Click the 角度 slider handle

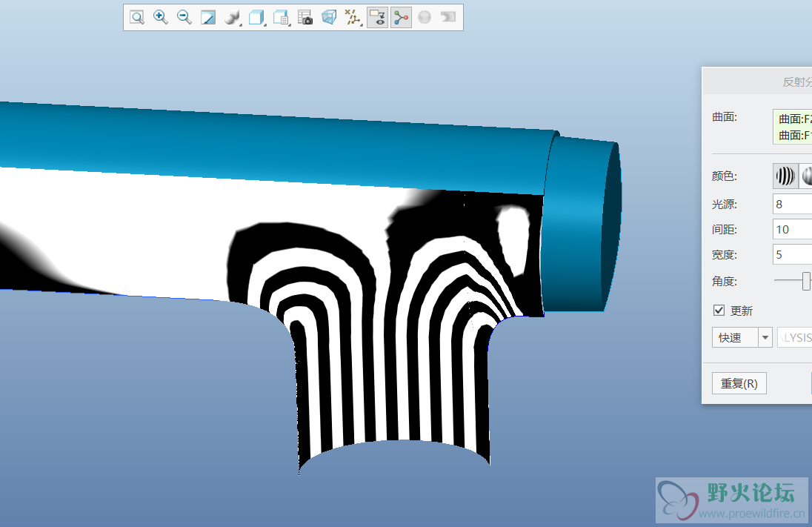tap(806, 281)
